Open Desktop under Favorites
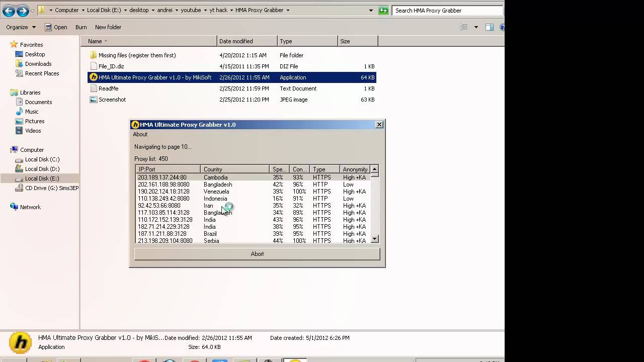Image resolution: width=644 pixels, height=362 pixels. pyautogui.click(x=35, y=54)
